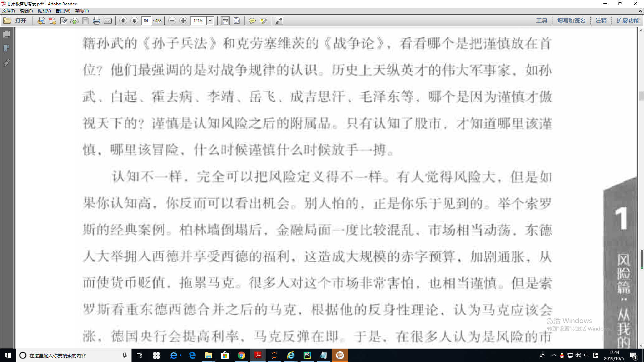644x362 pixels.
Task: Show the bookmarks panel icon
Action: (x=6, y=49)
